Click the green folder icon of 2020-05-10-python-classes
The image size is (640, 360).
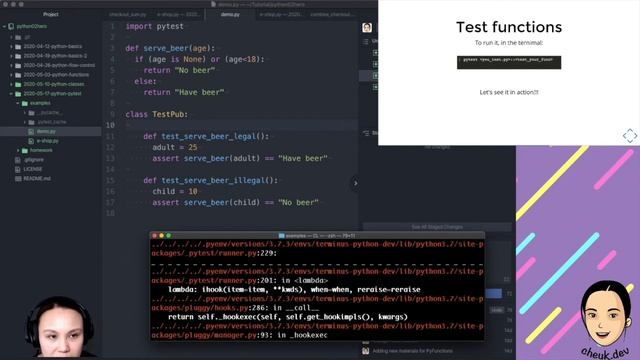tap(18, 84)
